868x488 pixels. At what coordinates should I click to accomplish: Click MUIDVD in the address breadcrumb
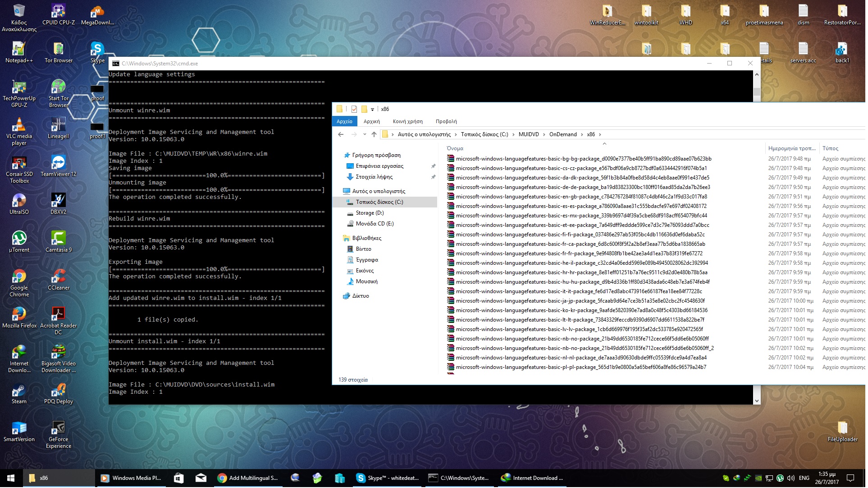[530, 134]
